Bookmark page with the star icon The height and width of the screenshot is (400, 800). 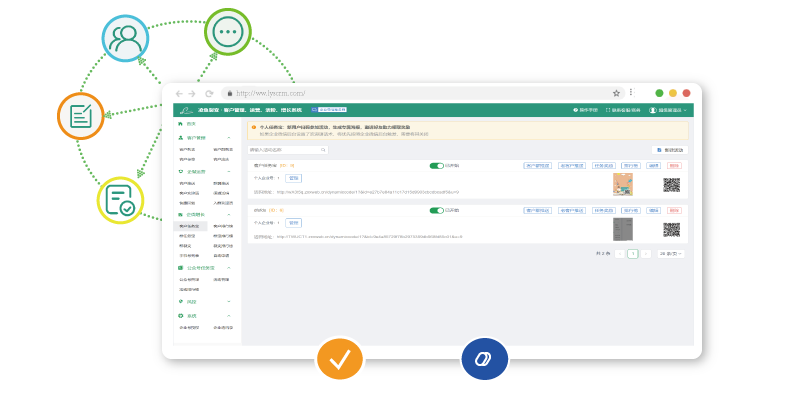point(616,93)
